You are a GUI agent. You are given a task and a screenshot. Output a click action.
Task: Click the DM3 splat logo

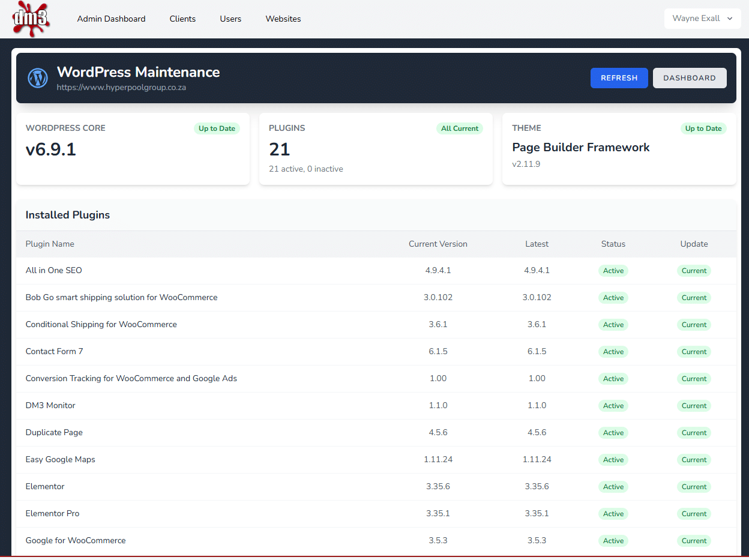(31, 19)
